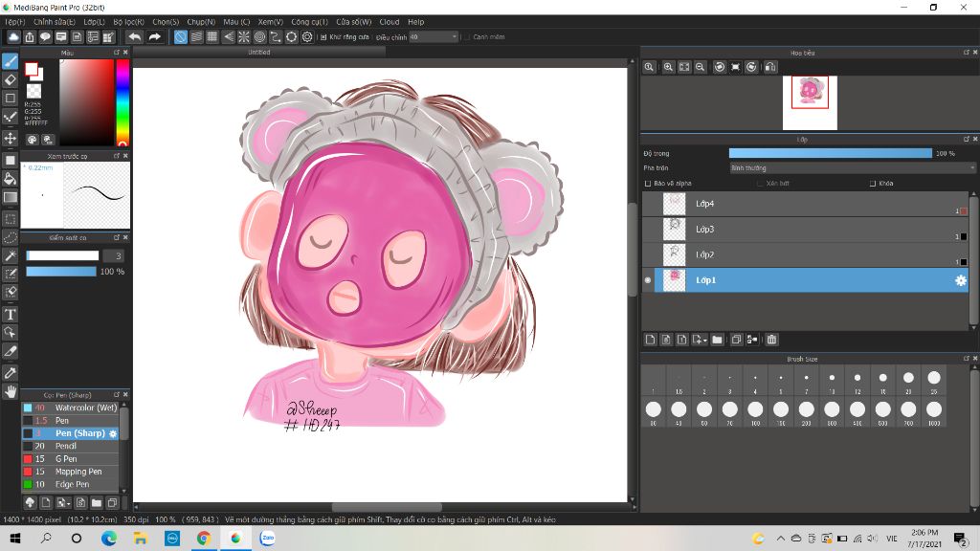Choose the Eyedropper tool
The height and width of the screenshot is (551, 980).
click(10, 373)
